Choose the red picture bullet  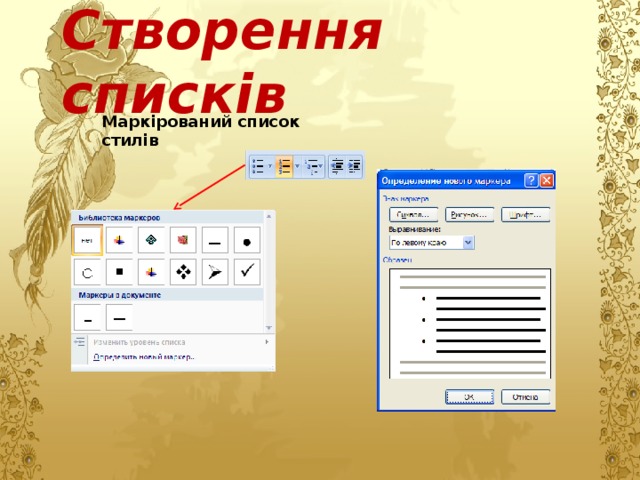[x=183, y=240]
